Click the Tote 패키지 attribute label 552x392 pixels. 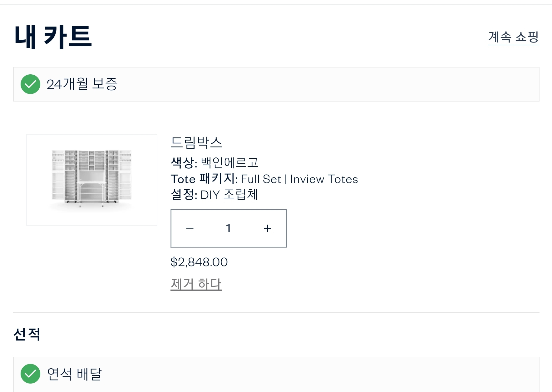coord(204,179)
